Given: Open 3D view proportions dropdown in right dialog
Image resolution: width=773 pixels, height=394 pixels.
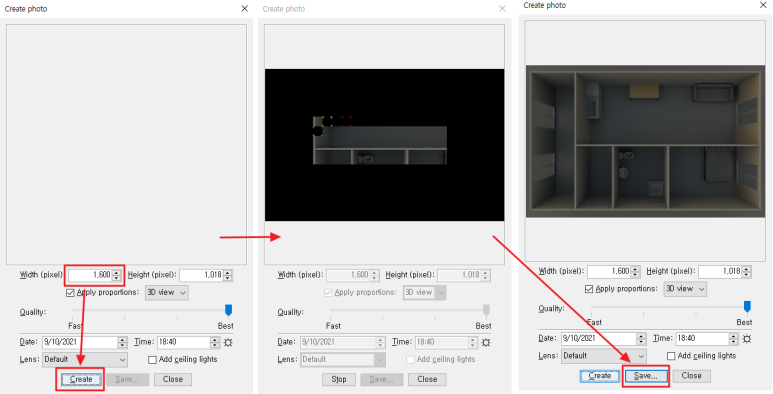Looking at the screenshot, I should [685, 288].
